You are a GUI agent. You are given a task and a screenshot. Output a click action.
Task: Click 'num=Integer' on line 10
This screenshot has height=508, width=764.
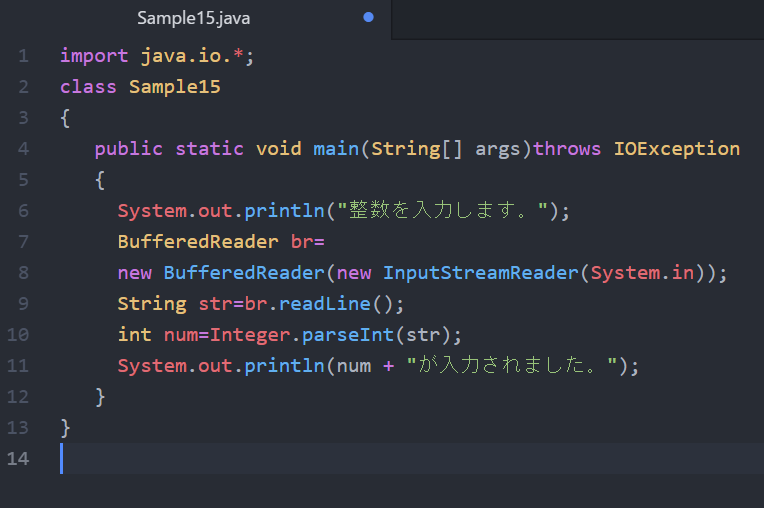pos(227,335)
